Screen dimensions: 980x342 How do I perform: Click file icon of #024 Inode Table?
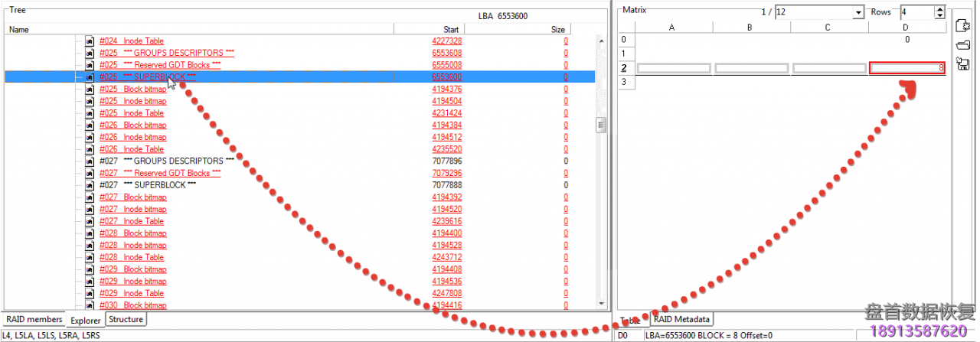click(x=90, y=41)
